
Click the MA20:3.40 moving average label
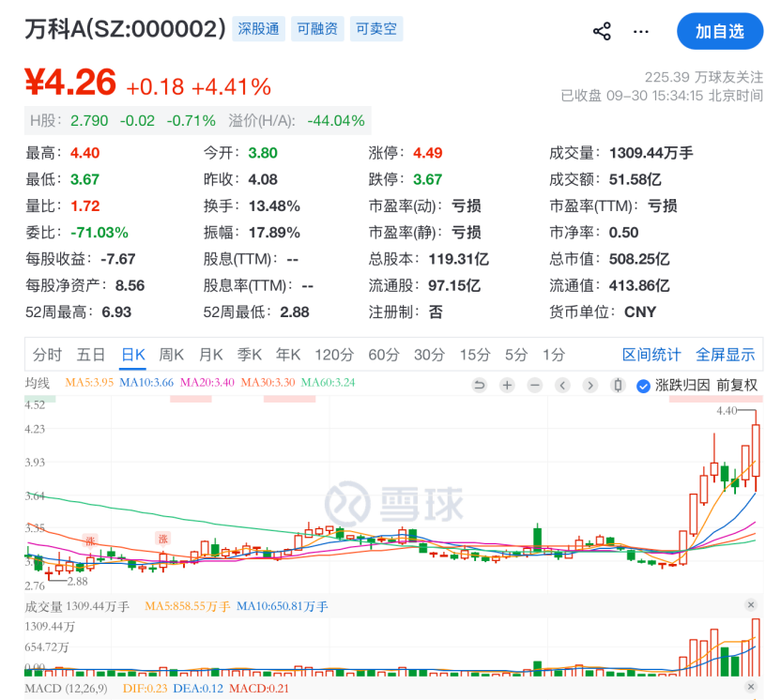207,382
